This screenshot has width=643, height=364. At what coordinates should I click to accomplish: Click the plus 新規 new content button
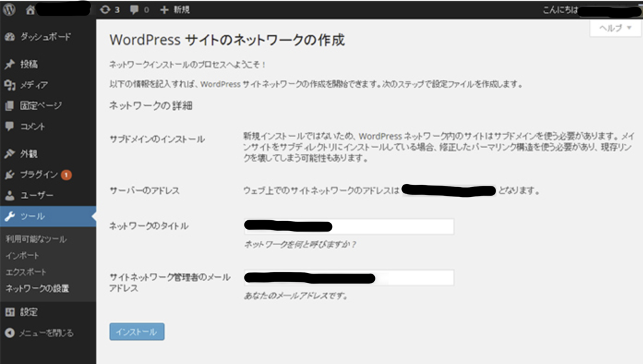(175, 9)
